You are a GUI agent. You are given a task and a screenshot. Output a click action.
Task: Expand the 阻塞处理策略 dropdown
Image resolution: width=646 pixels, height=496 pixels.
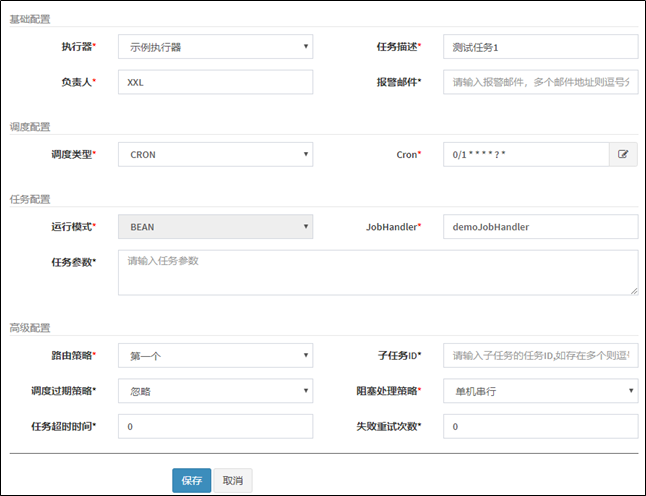pyautogui.click(x=540, y=391)
